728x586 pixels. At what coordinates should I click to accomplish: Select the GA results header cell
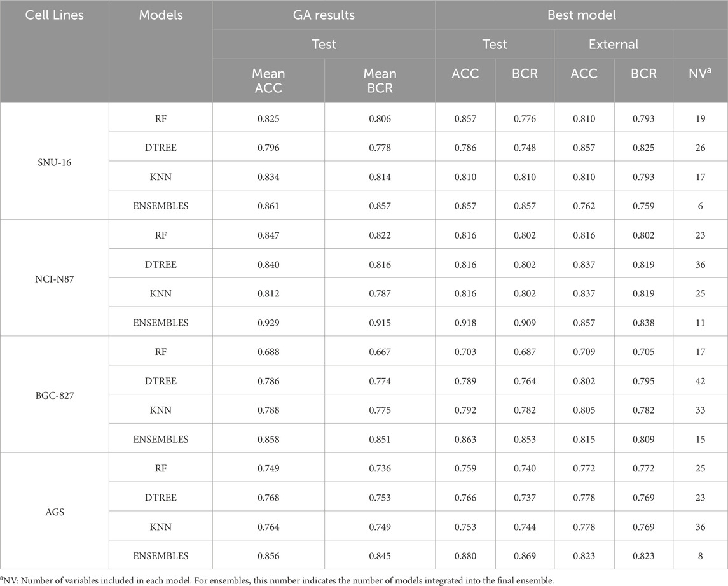click(x=324, y=15)
